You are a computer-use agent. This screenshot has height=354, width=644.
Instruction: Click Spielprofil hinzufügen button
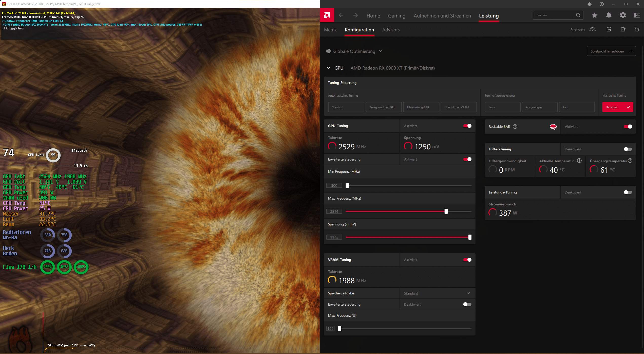(611, 51)
